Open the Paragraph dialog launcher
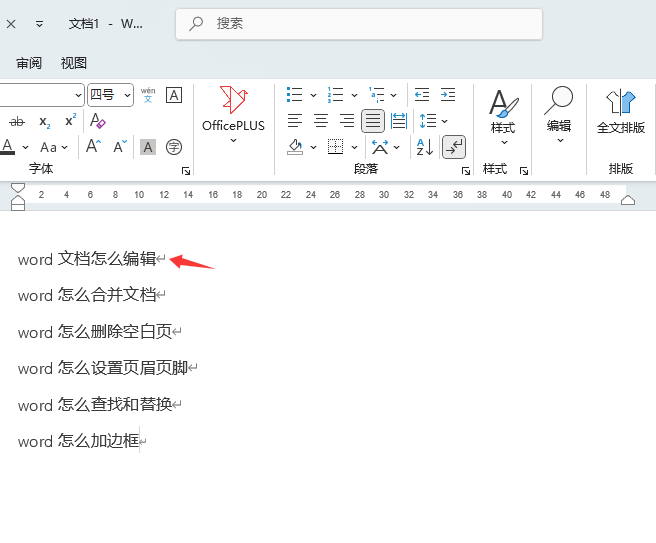The image size is (656, 543). pyautogui.click(x=466, y=171)
